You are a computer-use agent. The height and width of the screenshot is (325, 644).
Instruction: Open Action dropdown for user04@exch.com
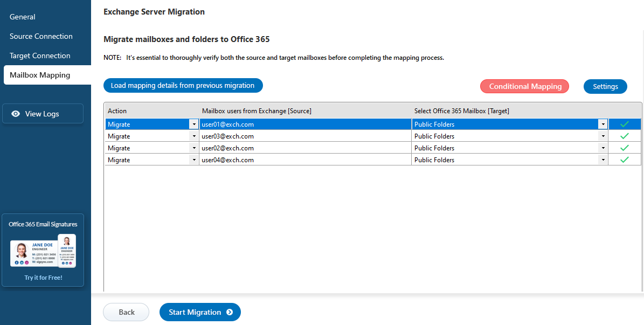pyautogui.click(x=193, y=160)
